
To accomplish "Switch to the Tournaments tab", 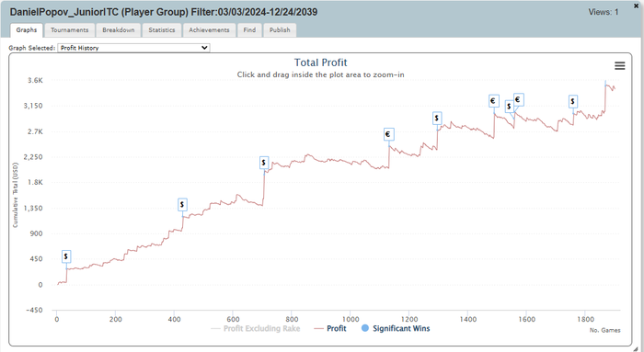I will point(69,30).
